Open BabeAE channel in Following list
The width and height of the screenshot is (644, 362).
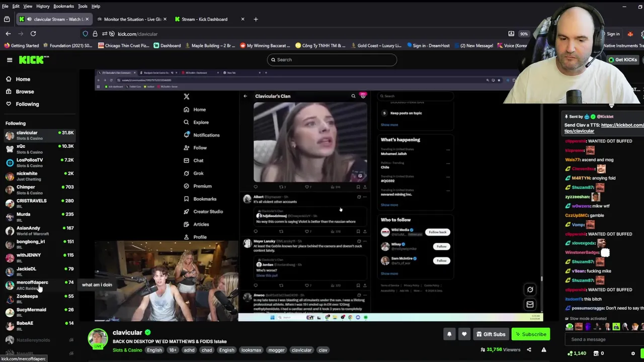coord(39,326)
